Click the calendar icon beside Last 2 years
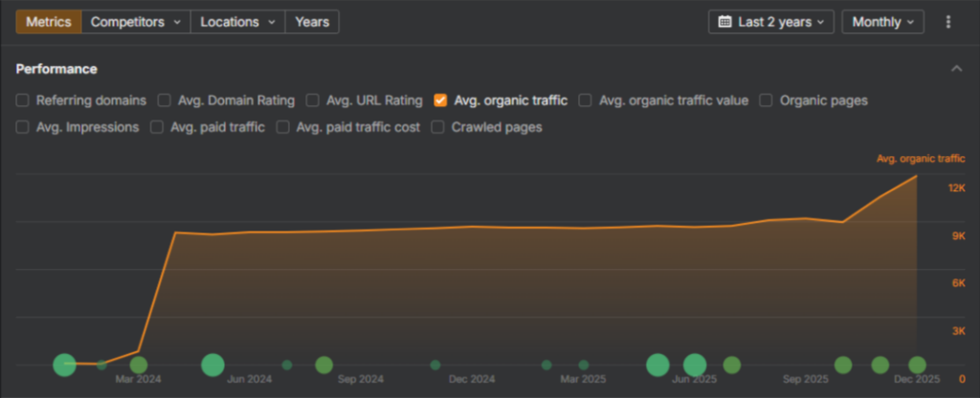 click(724, 21)
